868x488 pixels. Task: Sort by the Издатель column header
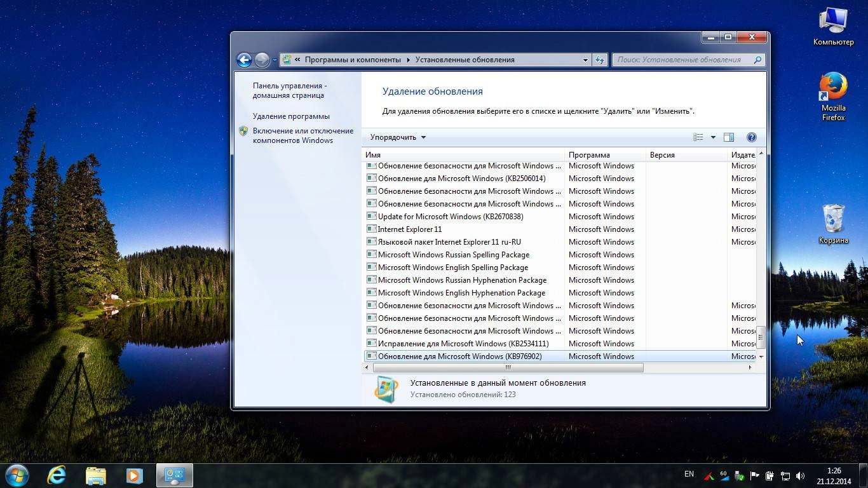[742, 155]
